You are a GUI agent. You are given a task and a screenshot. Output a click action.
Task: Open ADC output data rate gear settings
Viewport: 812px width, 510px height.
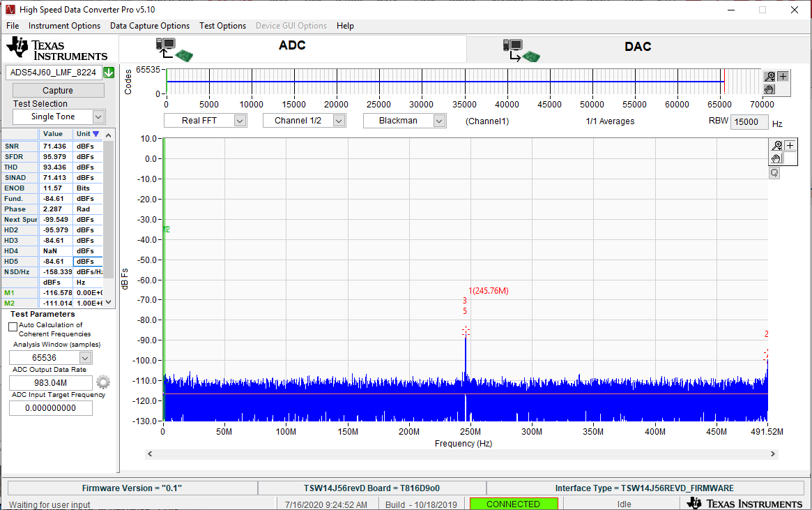tap(103, 382)
